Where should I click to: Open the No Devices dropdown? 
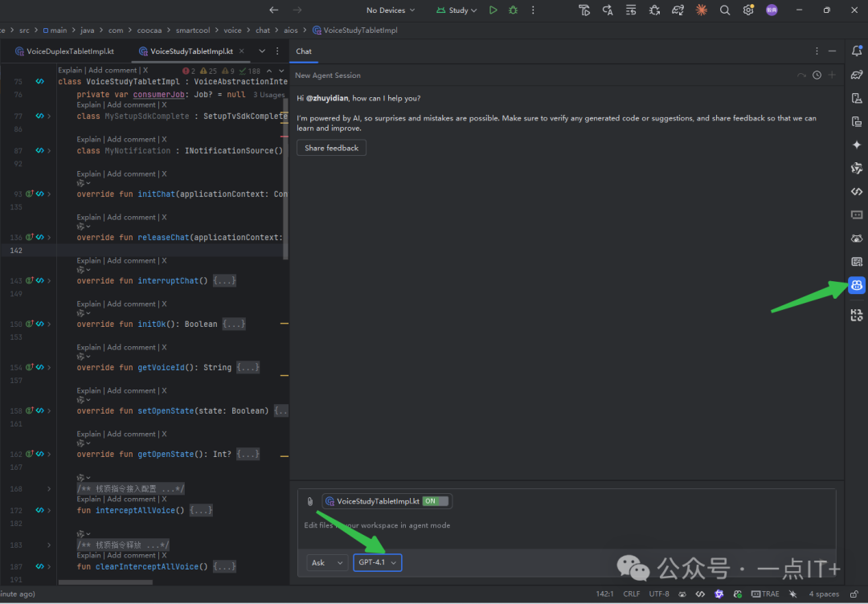(391, 10)
